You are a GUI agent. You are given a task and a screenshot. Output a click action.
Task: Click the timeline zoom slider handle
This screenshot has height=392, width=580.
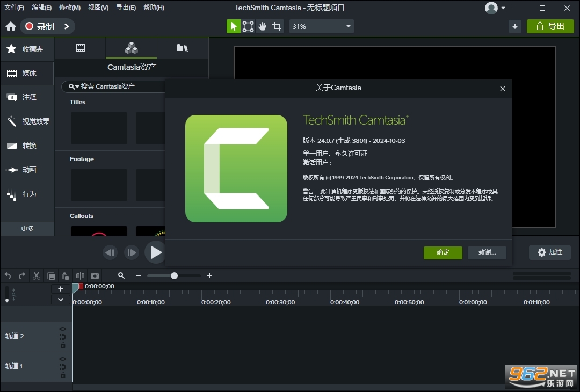[x=174, y=276]
